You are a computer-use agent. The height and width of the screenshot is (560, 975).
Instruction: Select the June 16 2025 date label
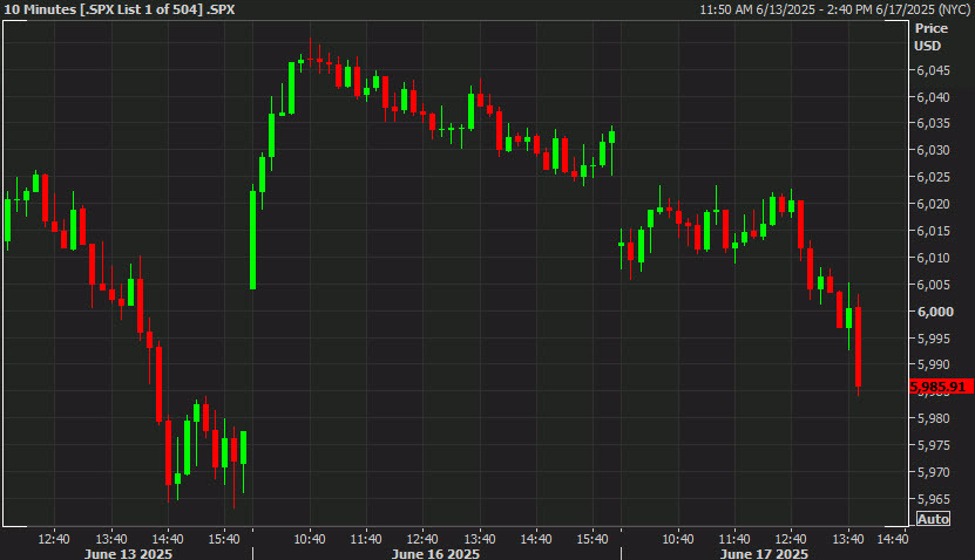click(x=435, y=553)
